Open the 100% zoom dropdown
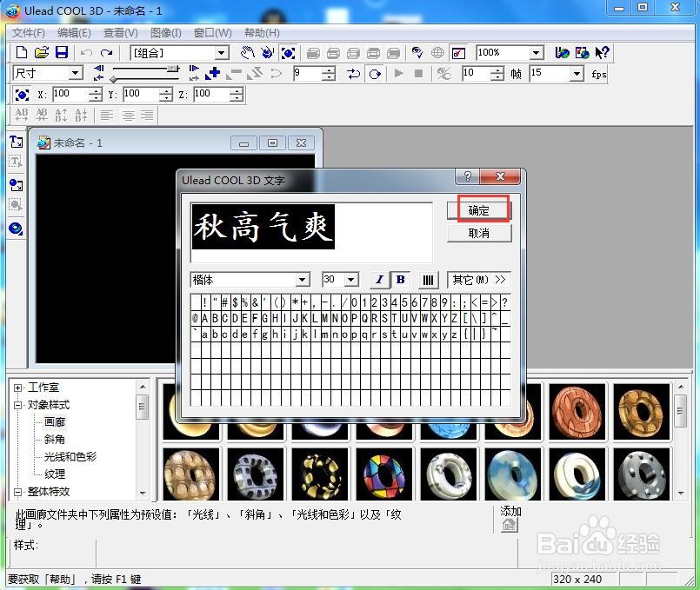 coord(537,53)
